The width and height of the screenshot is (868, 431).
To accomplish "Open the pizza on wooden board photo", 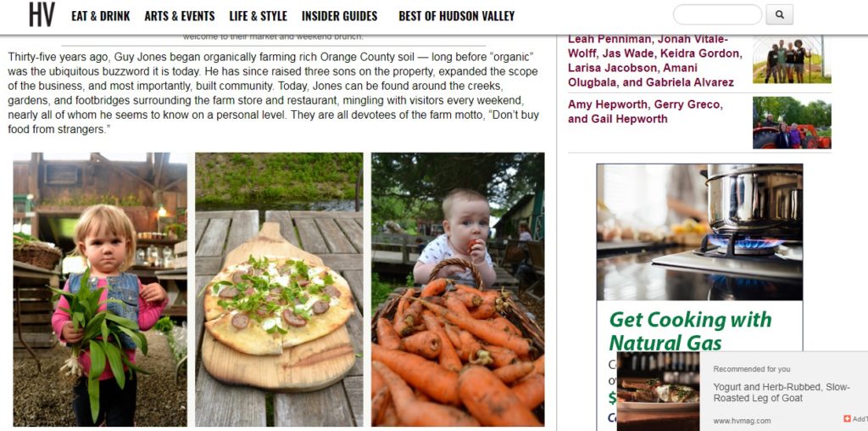I will pyautogui.click(x=279, y=289).
